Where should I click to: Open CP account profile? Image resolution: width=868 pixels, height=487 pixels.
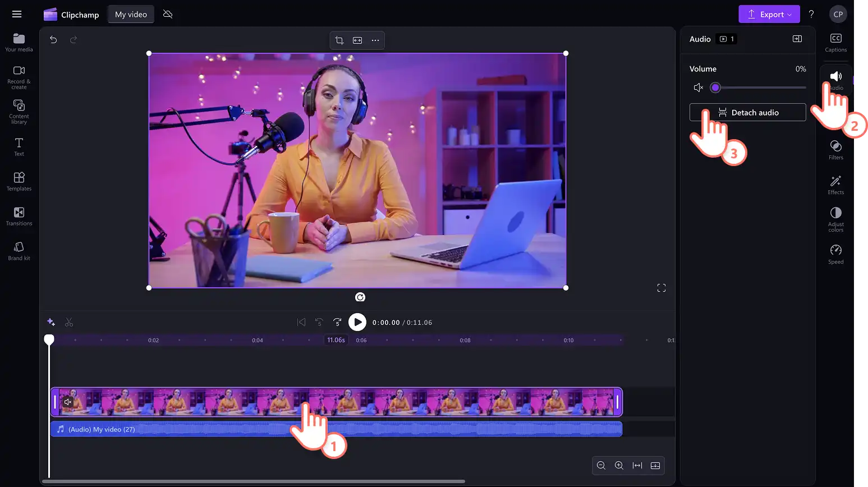tap(838, 15)
